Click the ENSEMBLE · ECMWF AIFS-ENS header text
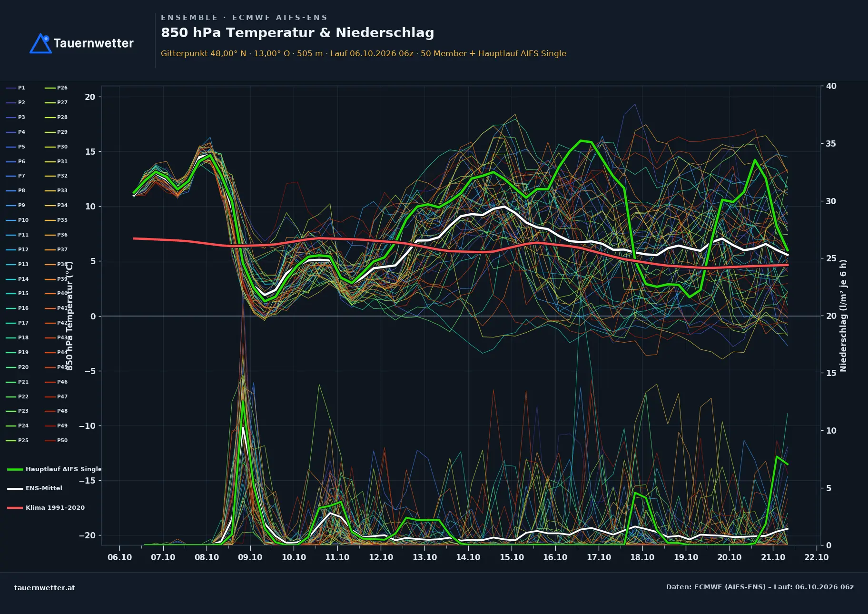Screen dimensions: 868x614 [x=244, y=18]
